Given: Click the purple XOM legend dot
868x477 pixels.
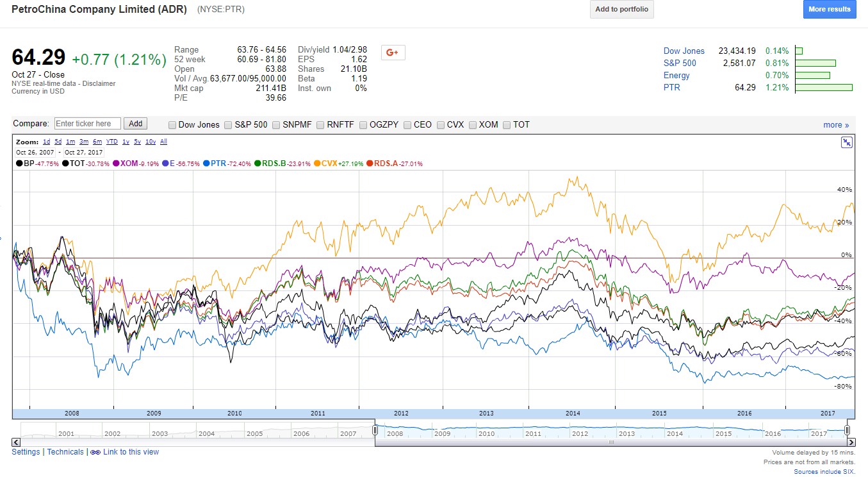Looking at the screenshot, I should [x=117, y=163].
